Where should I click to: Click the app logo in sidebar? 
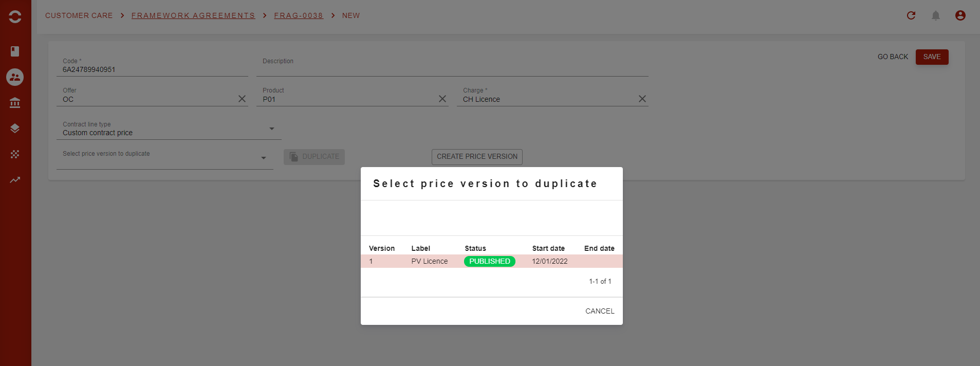point(15,16)
